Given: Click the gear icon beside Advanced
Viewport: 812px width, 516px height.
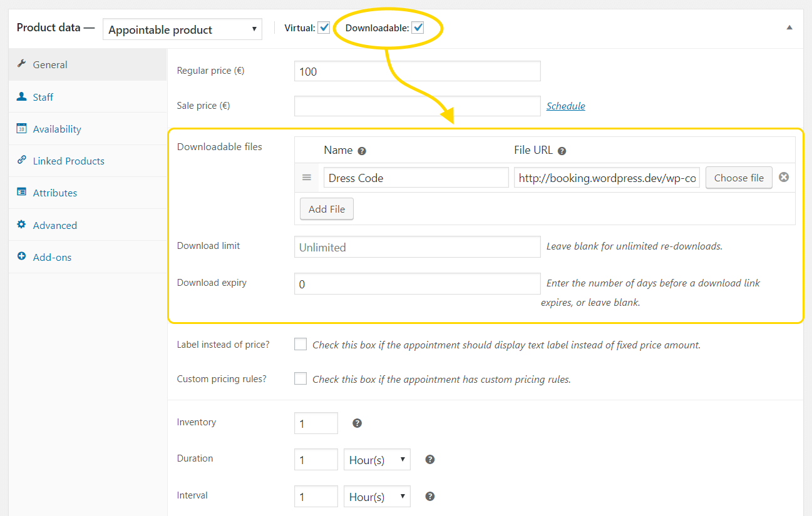Looking at the screenshot, I should tap(22, 225).
